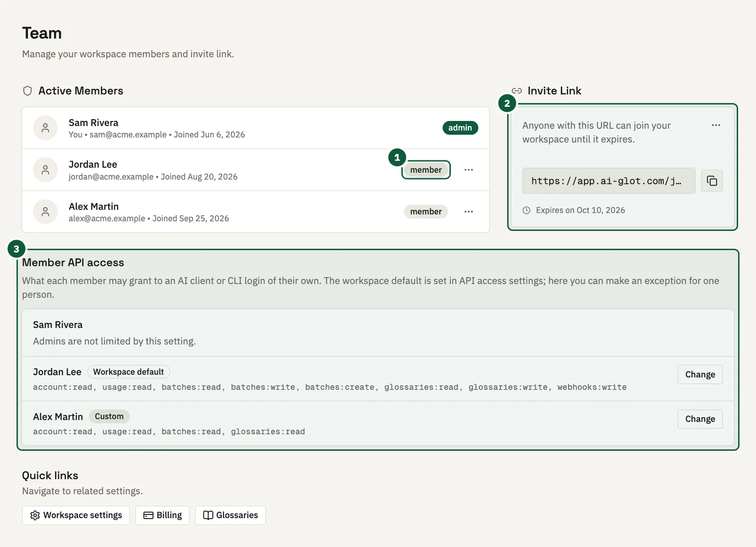Click Jordan Lee in Member API access
The width and height of the screenshot is (756, 547).
(57, 372)
